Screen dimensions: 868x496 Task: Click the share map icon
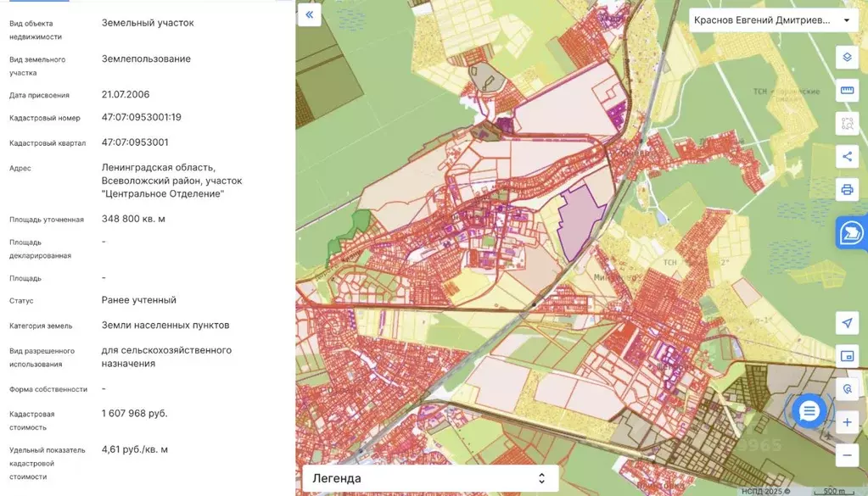pyautogui.click(x=847, y=157)
